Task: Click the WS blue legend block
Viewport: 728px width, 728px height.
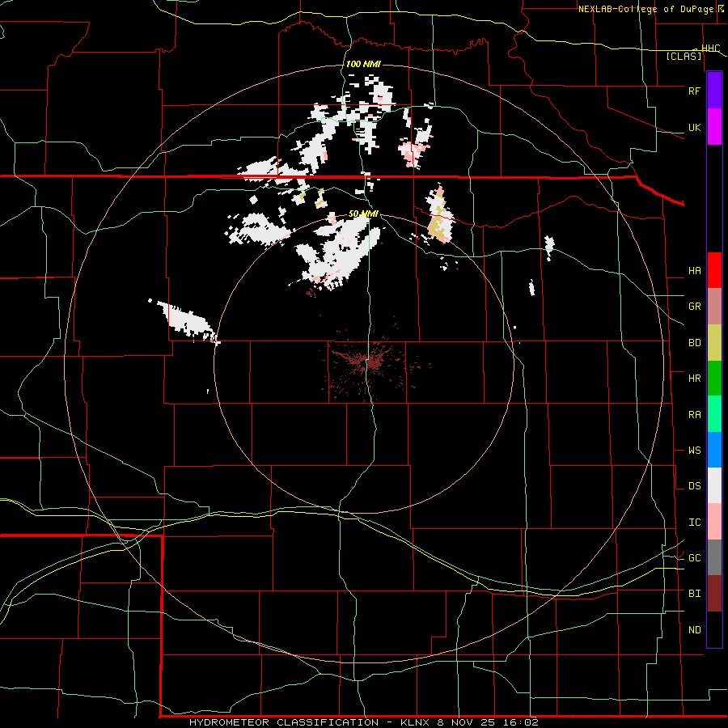Action: pyautogui.click(x=714, y=450)
